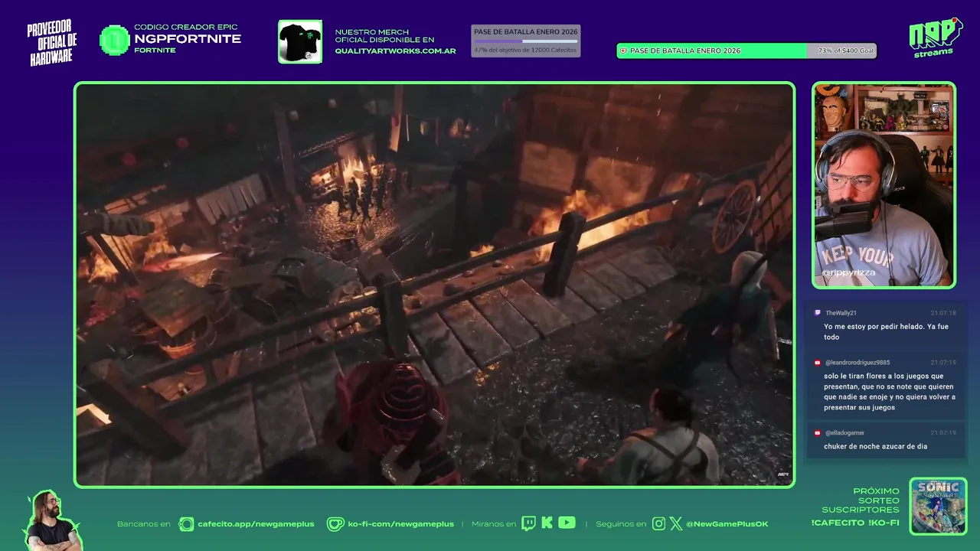
Task: Click the @NewGamePlusOK handle
Action: click(727, 524)
